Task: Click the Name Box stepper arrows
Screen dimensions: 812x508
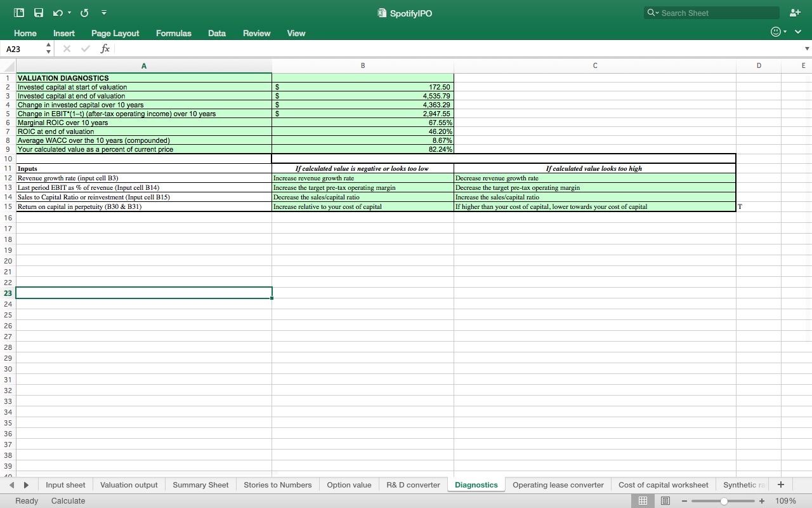Action: pos(49,49)
